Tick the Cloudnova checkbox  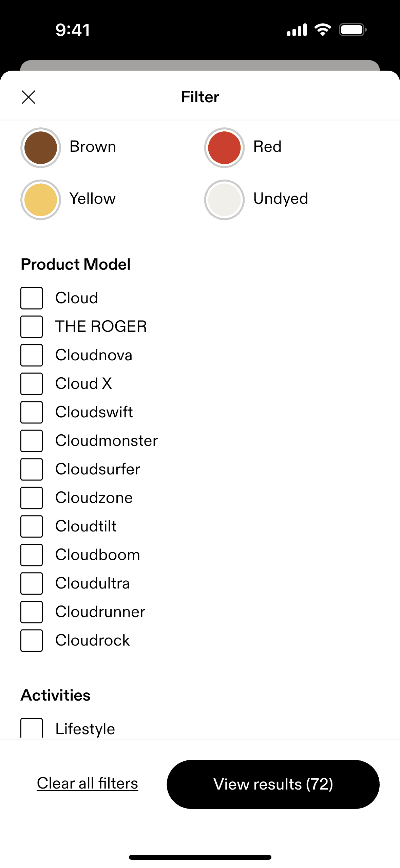coord(32,355)
